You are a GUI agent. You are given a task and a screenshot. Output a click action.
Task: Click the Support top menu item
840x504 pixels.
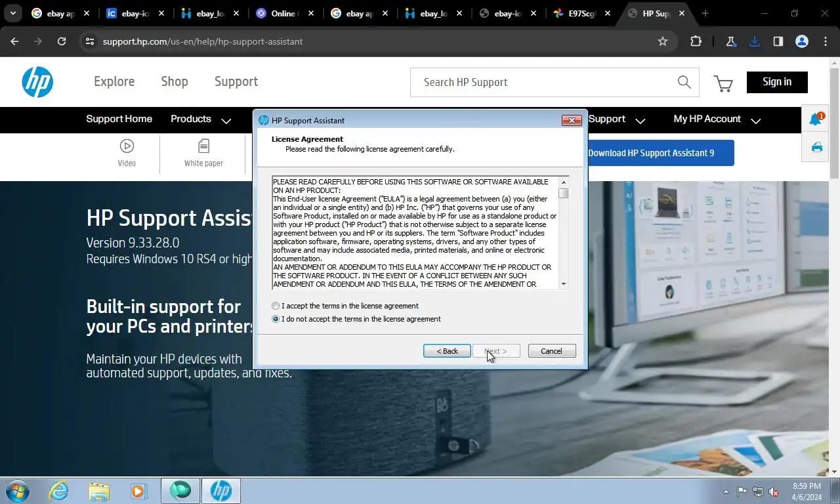[236, 81]
